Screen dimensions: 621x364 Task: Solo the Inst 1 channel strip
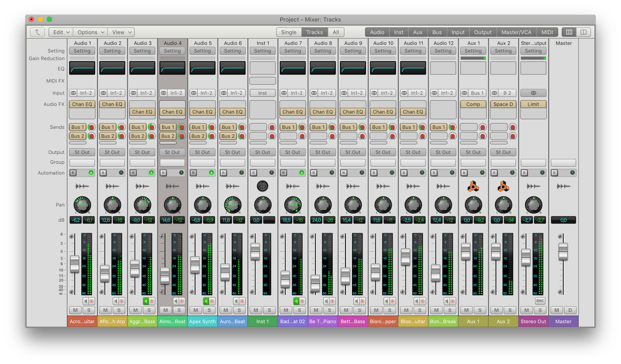[269, 310]
